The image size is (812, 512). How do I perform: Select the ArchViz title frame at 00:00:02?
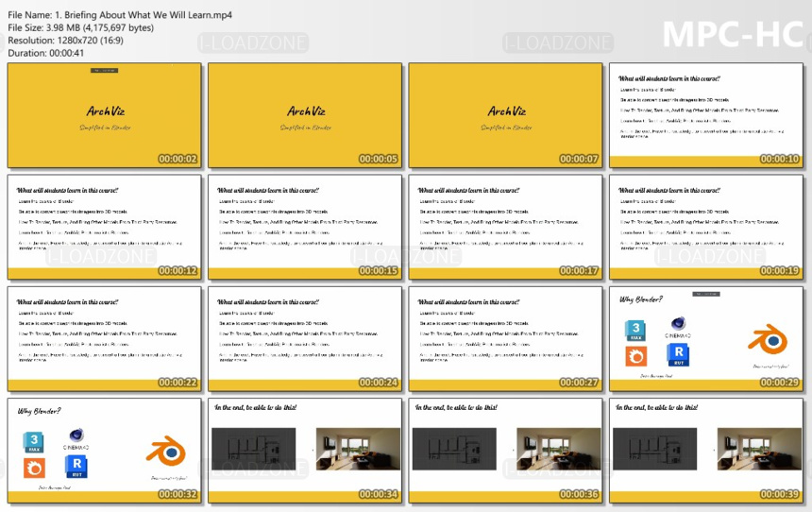coord(104,115)
